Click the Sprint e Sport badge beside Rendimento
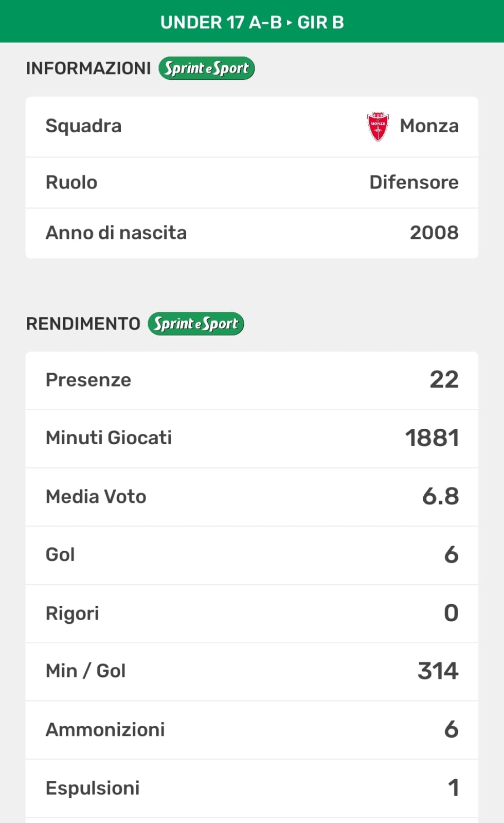This screenshot has width=504, height=823. point(196,324)
